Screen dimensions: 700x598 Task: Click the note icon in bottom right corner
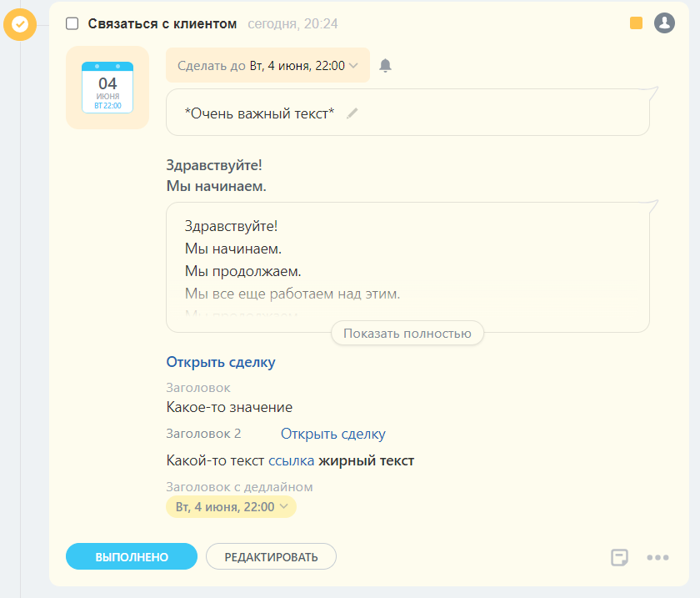tap(619, 557)
